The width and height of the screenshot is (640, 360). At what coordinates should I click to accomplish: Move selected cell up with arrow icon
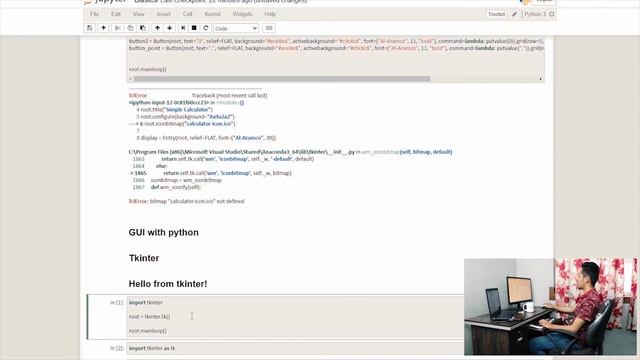(x=157, y=28)
